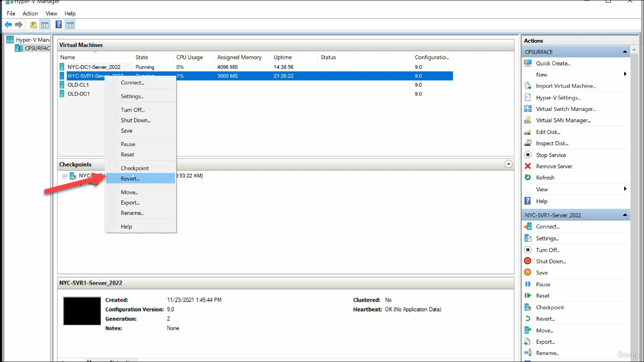This screenshot has width=644, height=362.
Task: Collapse the checkpoint tree node minus box
Action: click(x=65, y=176)
